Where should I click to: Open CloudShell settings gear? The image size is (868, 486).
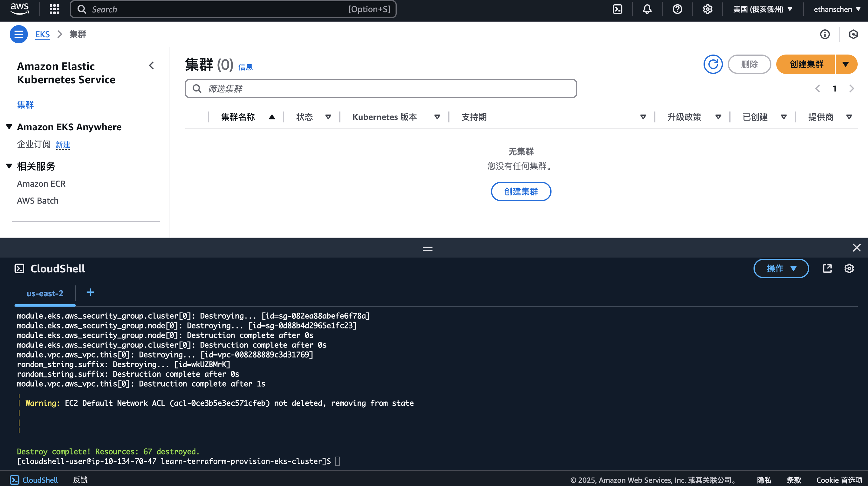849,269
